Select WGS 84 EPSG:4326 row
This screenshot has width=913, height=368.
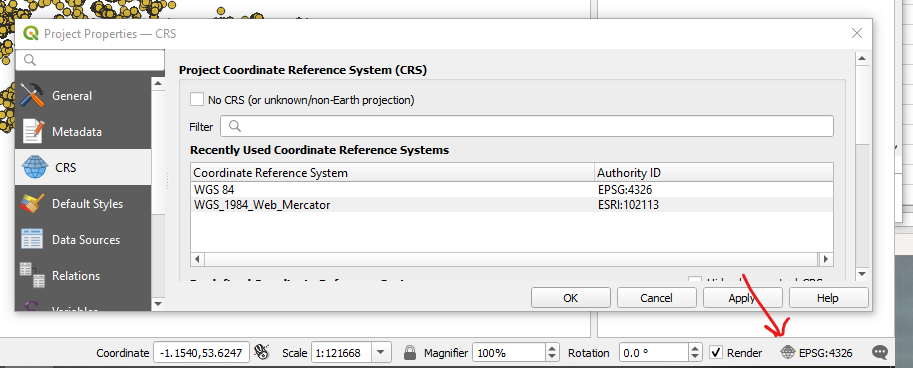512,189
